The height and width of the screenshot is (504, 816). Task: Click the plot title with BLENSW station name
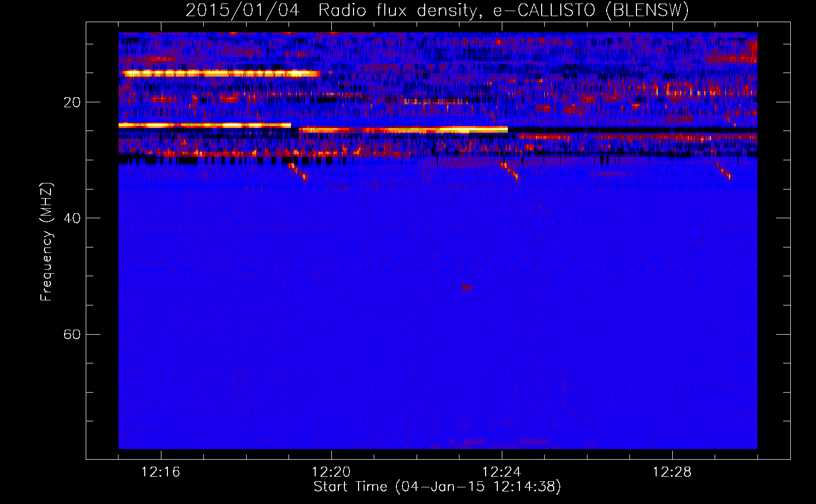[437, 10]
